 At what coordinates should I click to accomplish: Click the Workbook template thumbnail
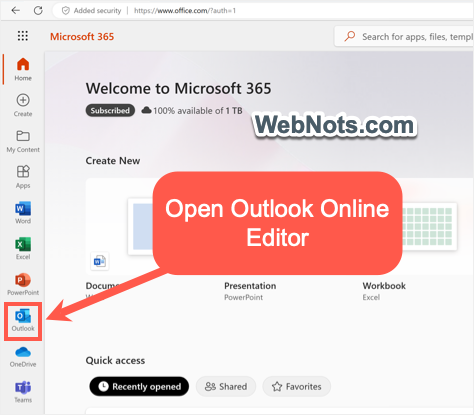pos(429,227)
